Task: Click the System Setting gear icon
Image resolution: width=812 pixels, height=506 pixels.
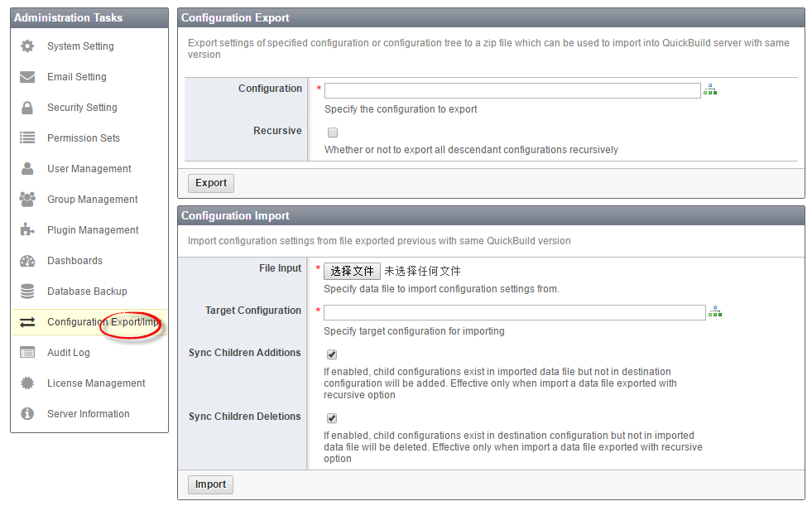Action: coord(27,46)
